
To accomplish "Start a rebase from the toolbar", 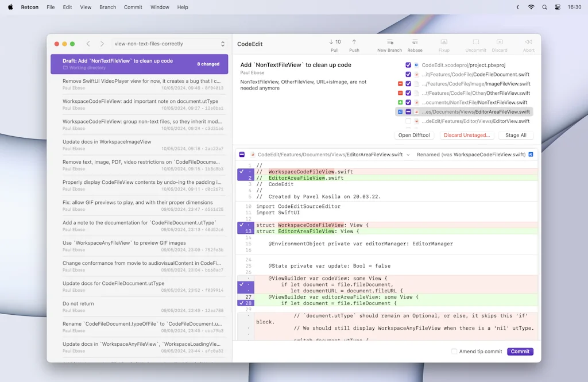I will (x=415, y=43).
